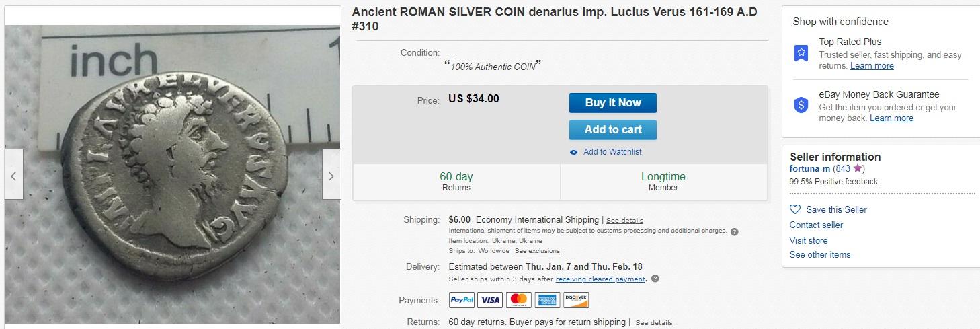View the seller's other items

819,254
